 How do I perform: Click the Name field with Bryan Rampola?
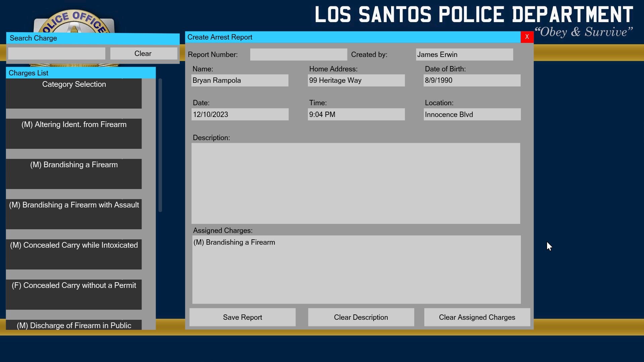coord(239,80)
